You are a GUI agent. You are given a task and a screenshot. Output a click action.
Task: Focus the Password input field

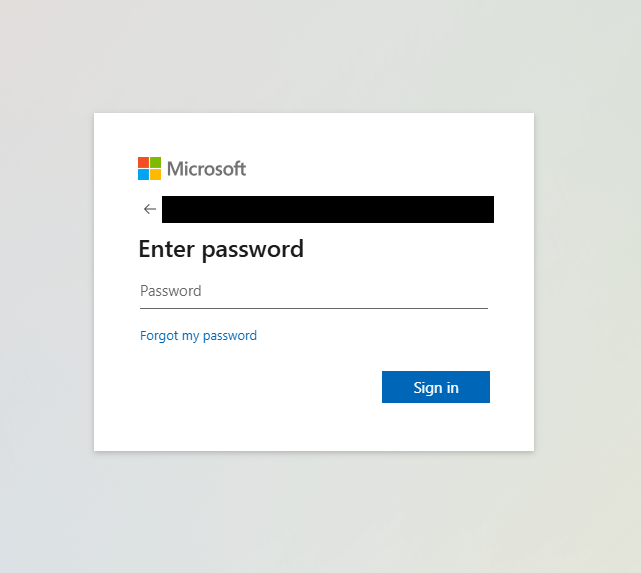[313, 292]
